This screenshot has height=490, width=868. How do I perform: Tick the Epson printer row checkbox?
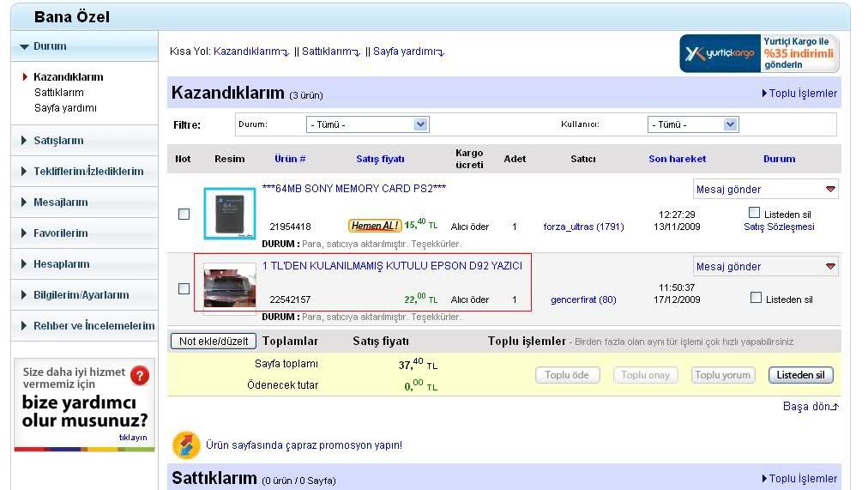[184, 288]
